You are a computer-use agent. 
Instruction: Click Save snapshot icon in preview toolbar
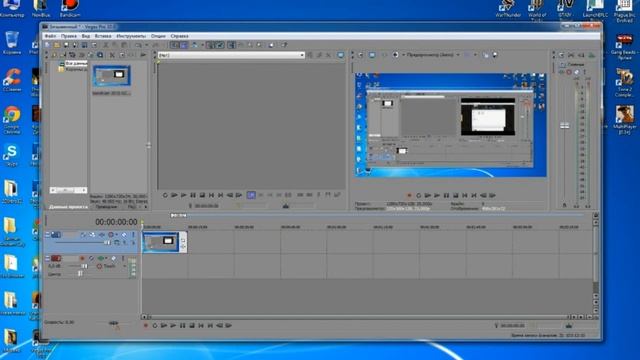495,55
